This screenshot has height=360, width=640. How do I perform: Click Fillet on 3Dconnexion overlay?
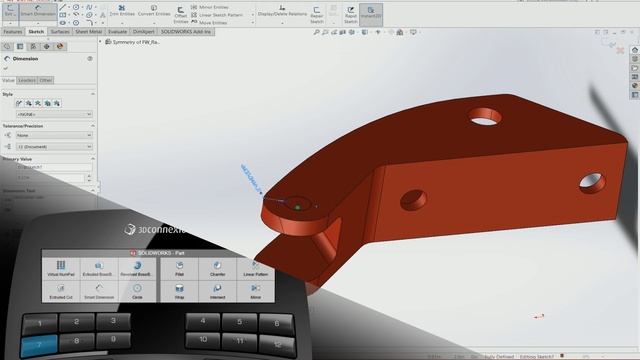click(179, 269)
